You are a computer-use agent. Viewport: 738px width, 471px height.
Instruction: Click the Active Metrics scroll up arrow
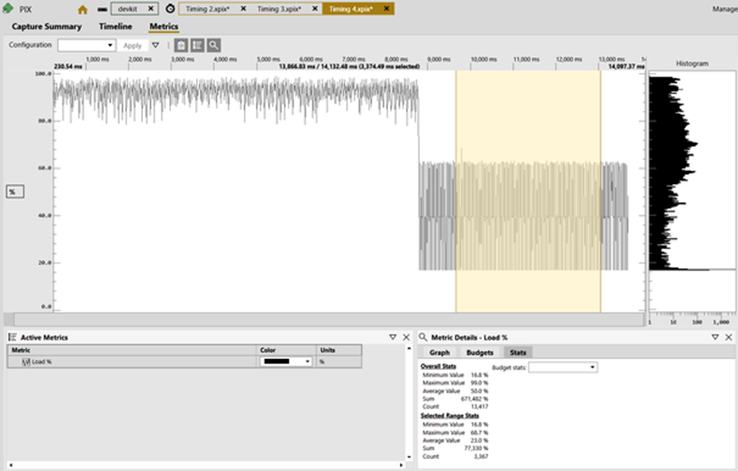pyautogui.click(x=409, y=348)
